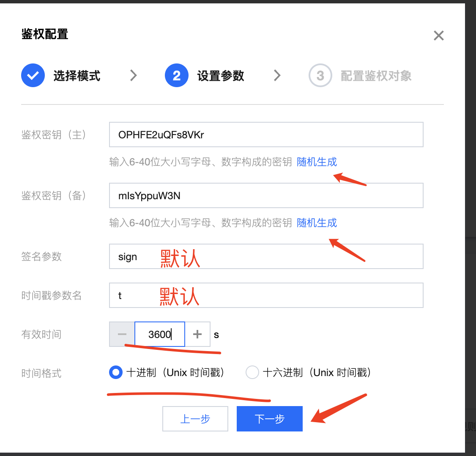This screenshot has height=456, width=476.
Task: Select 十六进制 (Unix 时间戳) radio option
Action: [252, 372]
